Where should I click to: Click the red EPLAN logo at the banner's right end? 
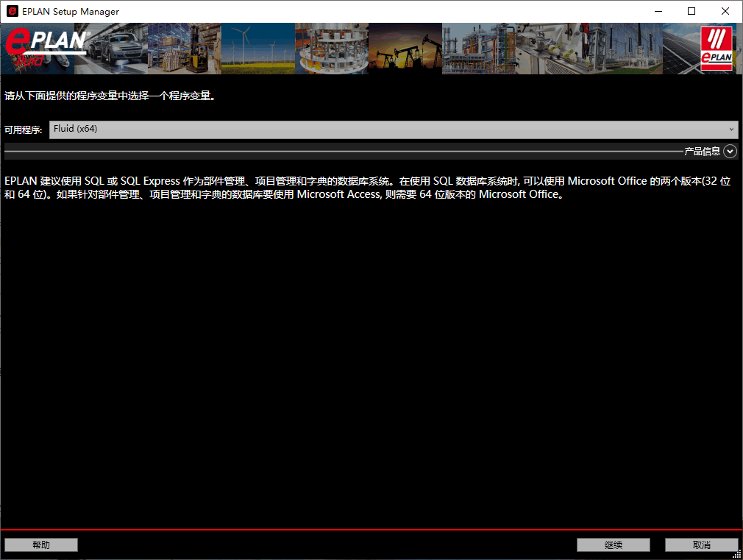717,49
